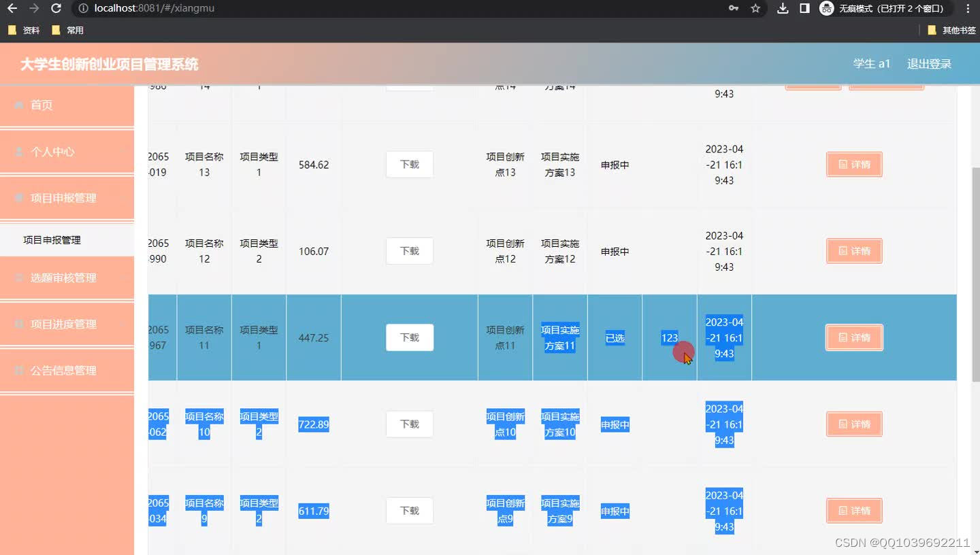Click 下载 on the 项目名称11 row
980x555 pixels.
tap(409, 337)
